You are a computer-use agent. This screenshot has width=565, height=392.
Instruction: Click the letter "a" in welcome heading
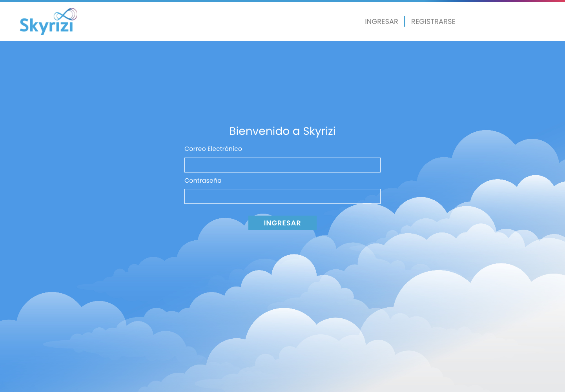296,131
